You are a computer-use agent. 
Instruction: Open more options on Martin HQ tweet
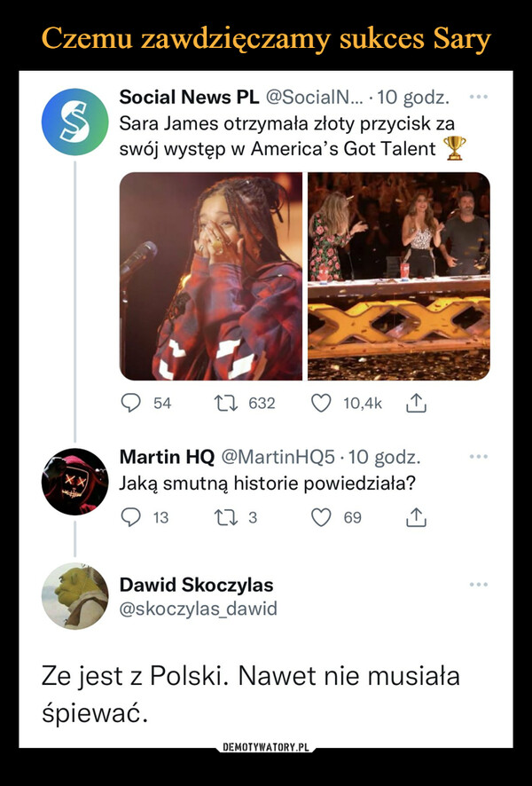point(479,457)
